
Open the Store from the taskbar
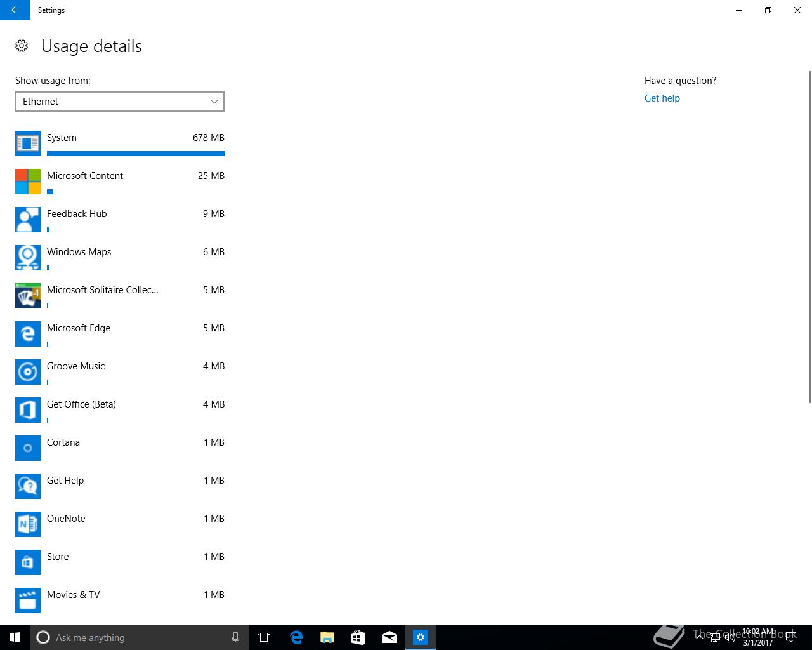click(358, 637)
